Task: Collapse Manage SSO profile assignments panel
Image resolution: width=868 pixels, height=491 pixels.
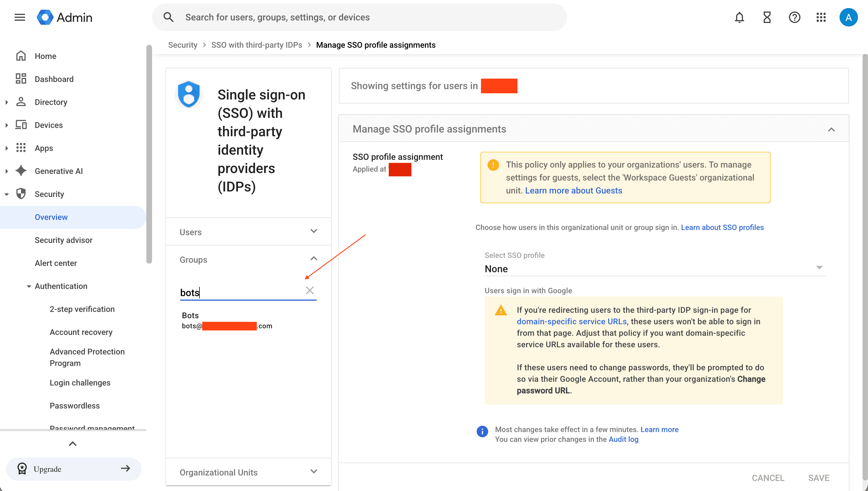Action: (831, 129)
